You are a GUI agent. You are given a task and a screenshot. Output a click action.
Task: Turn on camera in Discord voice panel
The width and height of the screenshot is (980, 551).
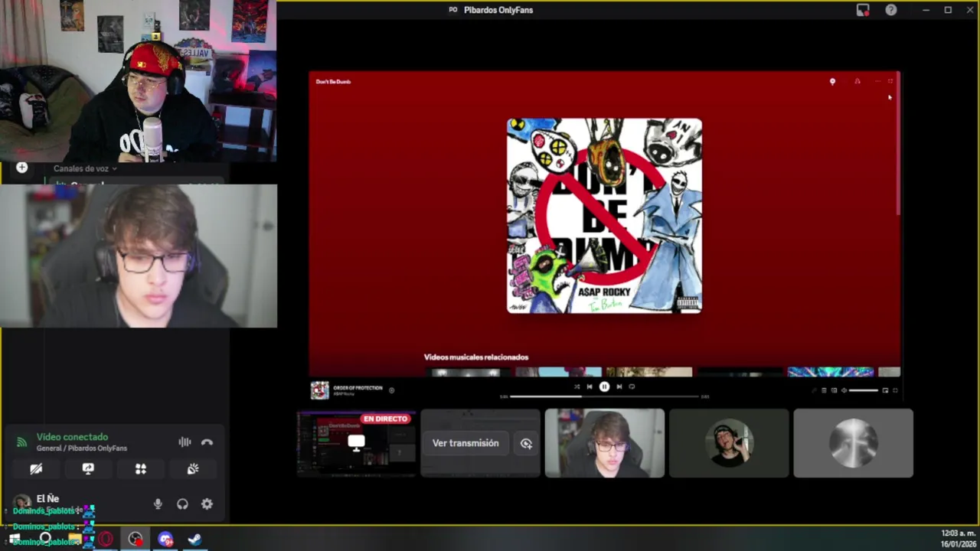(x=36, y=469)
